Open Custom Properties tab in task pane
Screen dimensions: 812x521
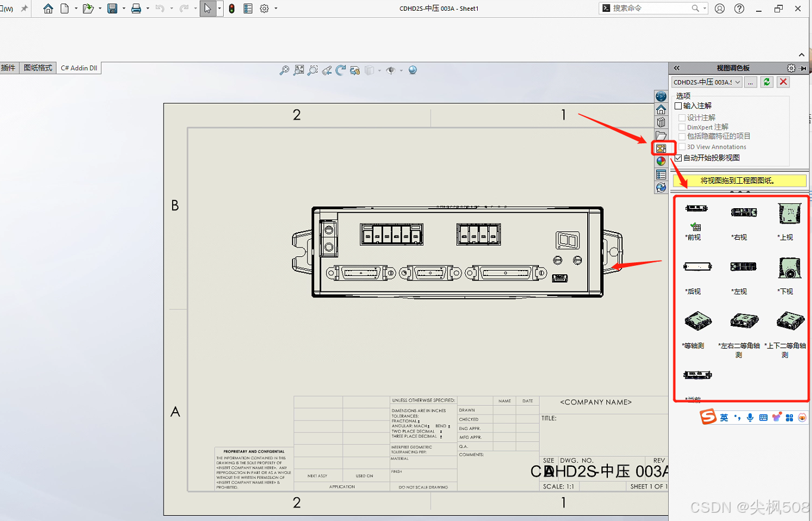click(x=661, y=174)
